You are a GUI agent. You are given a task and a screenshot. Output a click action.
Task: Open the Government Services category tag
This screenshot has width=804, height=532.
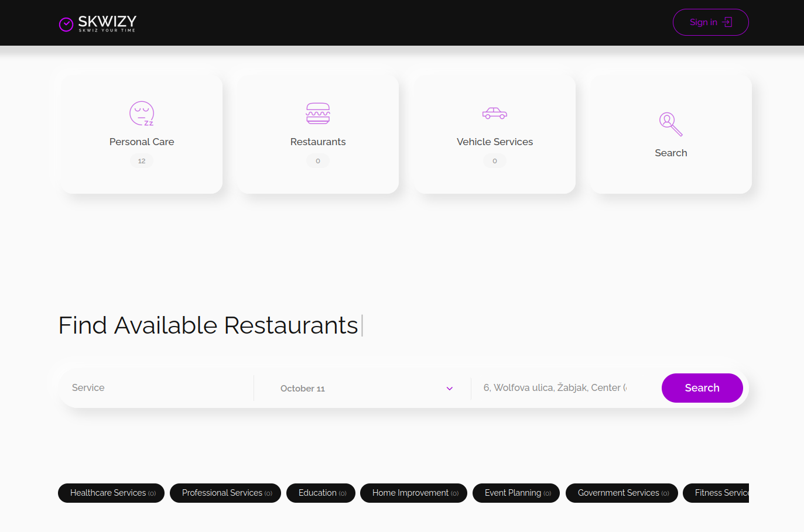[621, 493]
